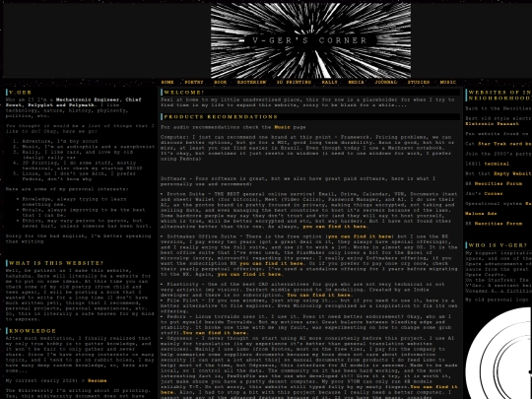Click the old personal logo image
Image resolution: width=532 pixels, height=399 pixels.
point(499,353)
